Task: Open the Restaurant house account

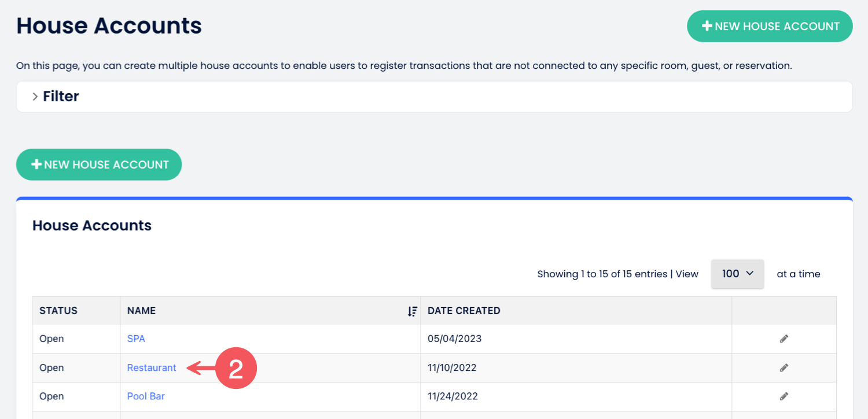Action: pyautogui.click(x=152, y=367)
